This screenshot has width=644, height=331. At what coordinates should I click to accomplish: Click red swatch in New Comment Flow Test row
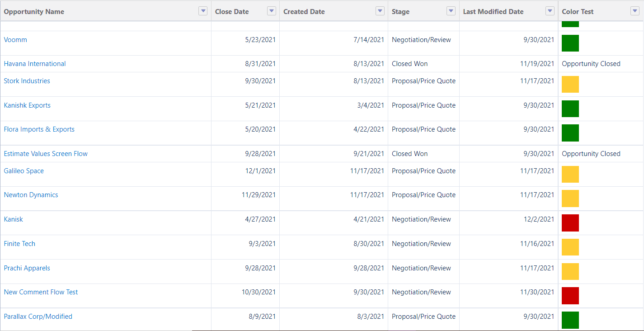[570, 296]
